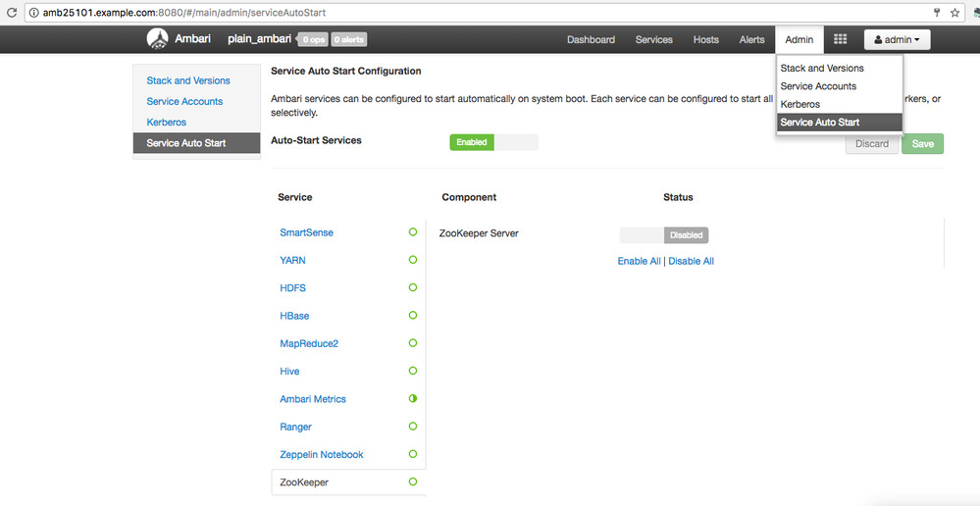Click the site info icon in address bar

click(x=33, y=13)
